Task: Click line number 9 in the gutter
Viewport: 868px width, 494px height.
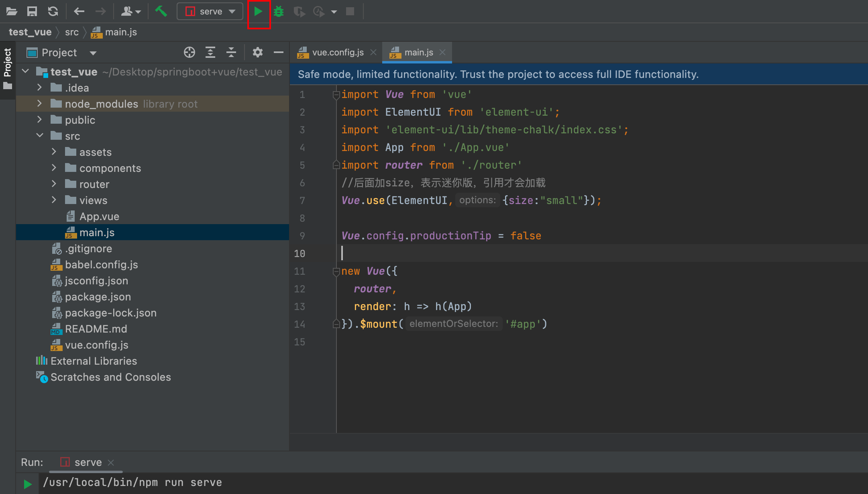Action: (x=302, y=236)
